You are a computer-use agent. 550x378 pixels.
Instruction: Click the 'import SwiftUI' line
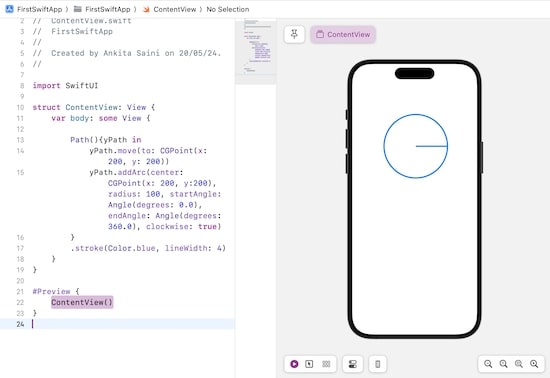pos(65,86)
